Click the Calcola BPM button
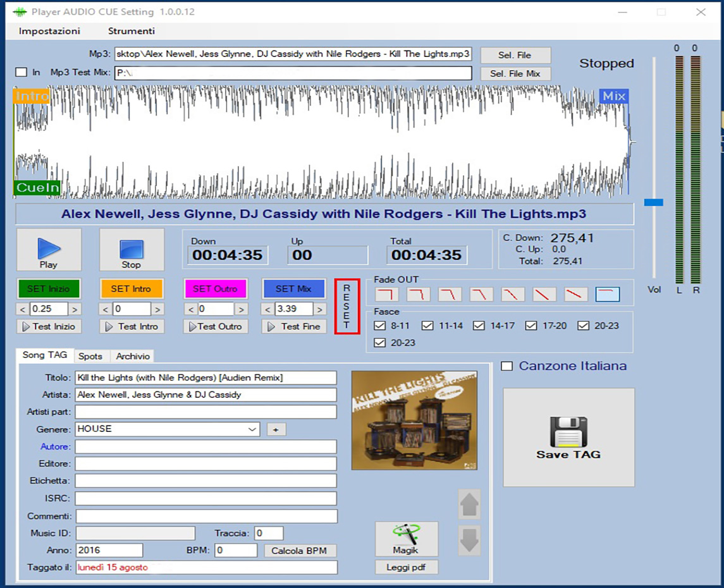The width and height of the screenshot is (724, 588). pyautogui.click(x=299, y=551)
